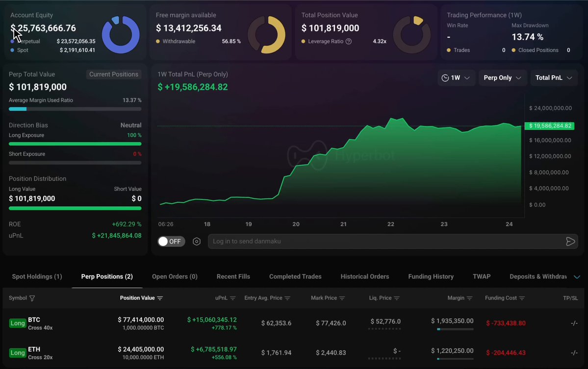Click the Leverage Ratio help icon
The height and width of the screenshot is (369, 588).
[349, 41]
